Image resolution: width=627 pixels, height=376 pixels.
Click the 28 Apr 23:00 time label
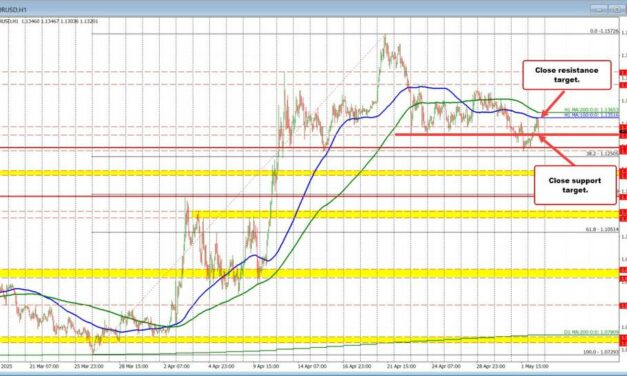pyautogui.click(x=491, y=366)
